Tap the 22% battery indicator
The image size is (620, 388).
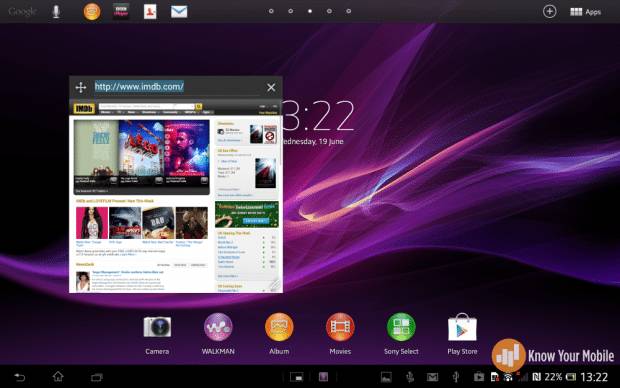[x=560, y=377]
